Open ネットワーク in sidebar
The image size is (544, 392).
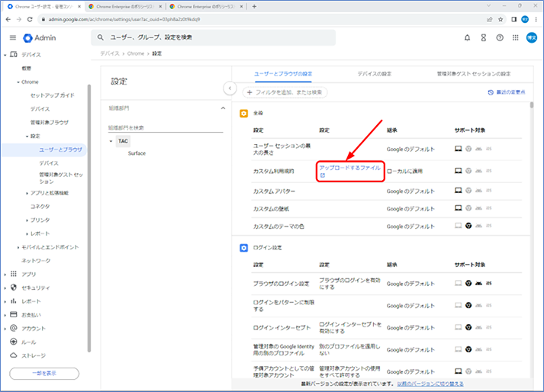tap(36, 261)
